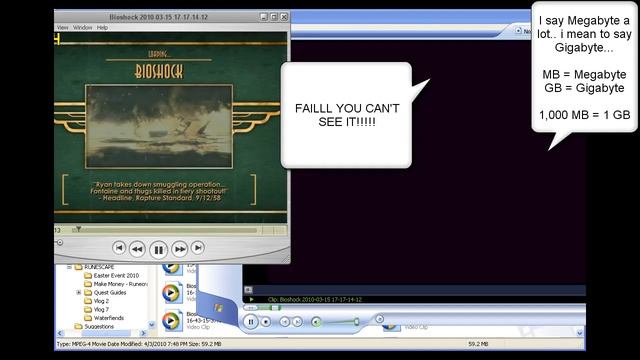Click the Waterfiends folder icon

point(88,318)
